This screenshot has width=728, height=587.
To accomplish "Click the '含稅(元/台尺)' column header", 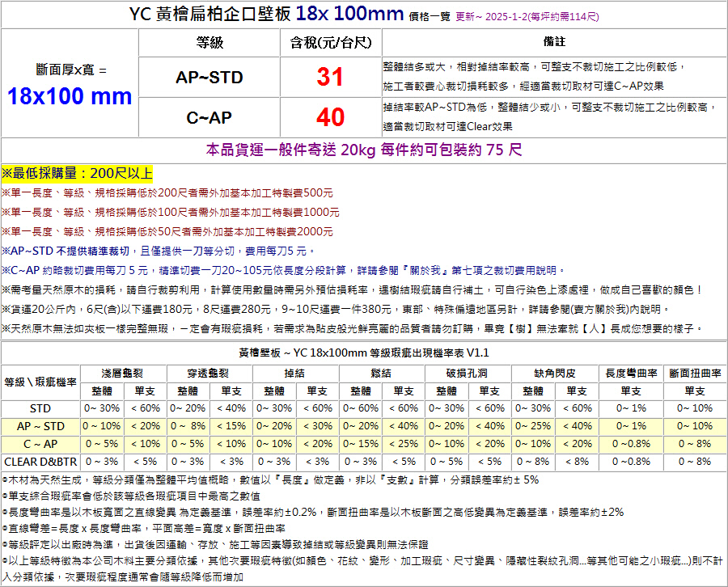I will click(331, 43).
